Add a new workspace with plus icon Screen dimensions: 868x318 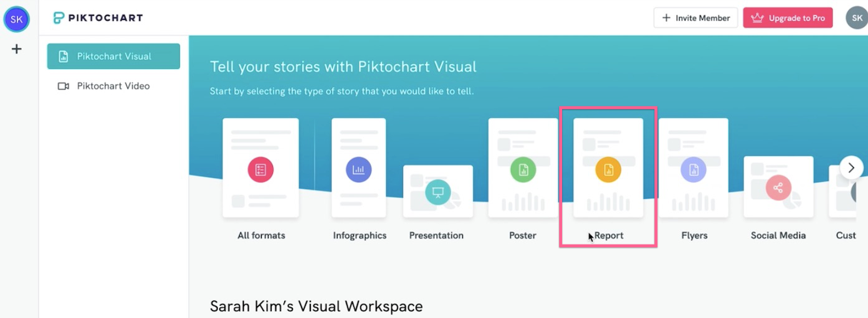click(x=17, y=49)
